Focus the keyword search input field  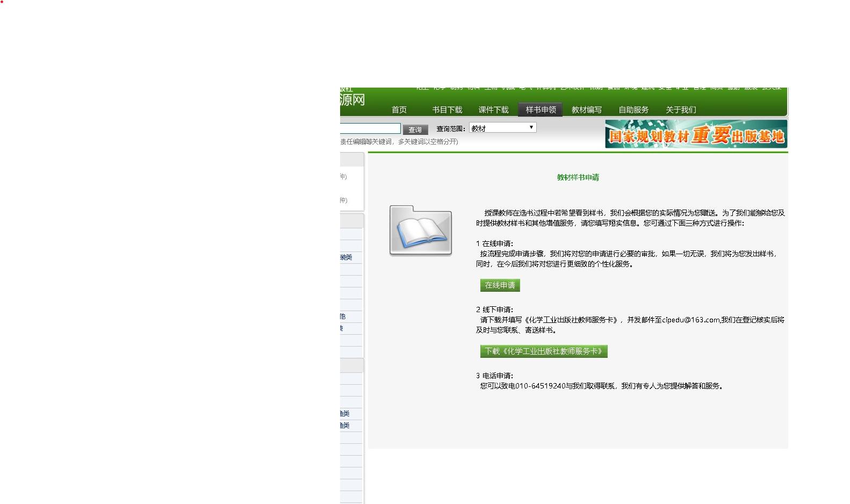point(370,128)
